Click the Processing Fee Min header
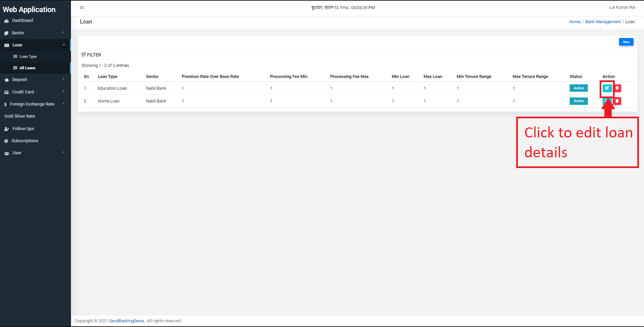This screenshot has width=644, height=327. (x=289, y=77)
